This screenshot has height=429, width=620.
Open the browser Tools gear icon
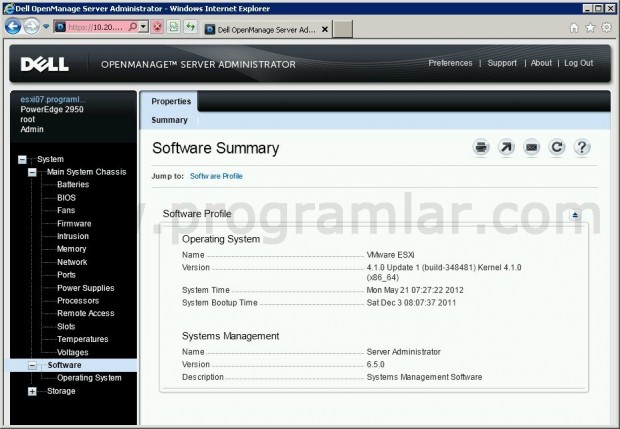tap(606, 28)
